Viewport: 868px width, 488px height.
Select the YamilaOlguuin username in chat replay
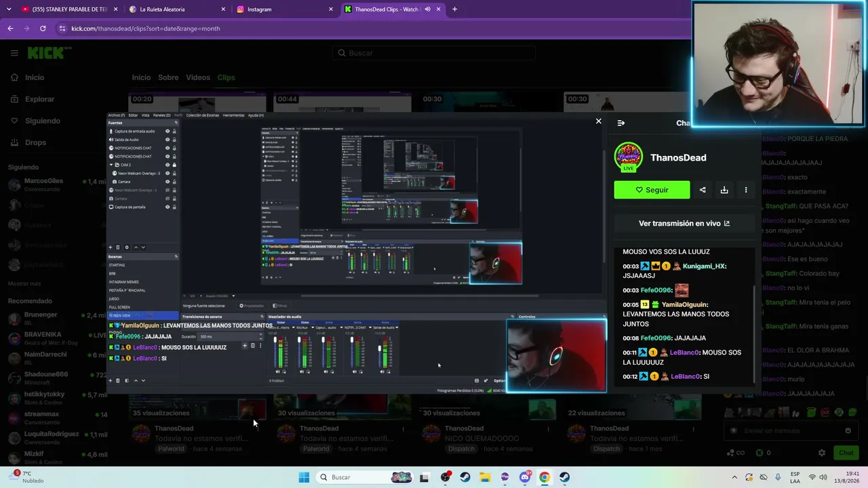684,305
